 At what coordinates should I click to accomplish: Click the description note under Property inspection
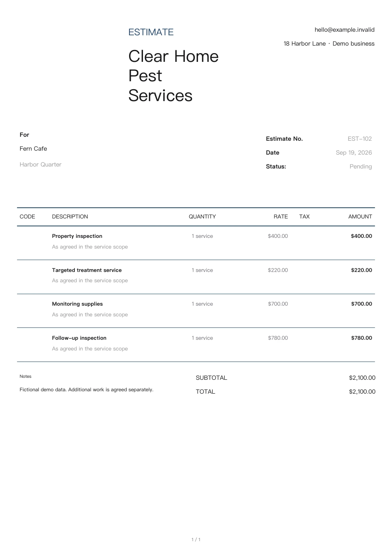pyautogui.click(x=90, y=247)
